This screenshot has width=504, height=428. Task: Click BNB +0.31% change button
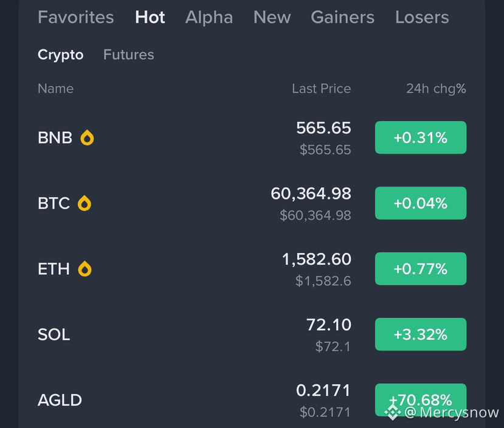click(x=421, y=137)
